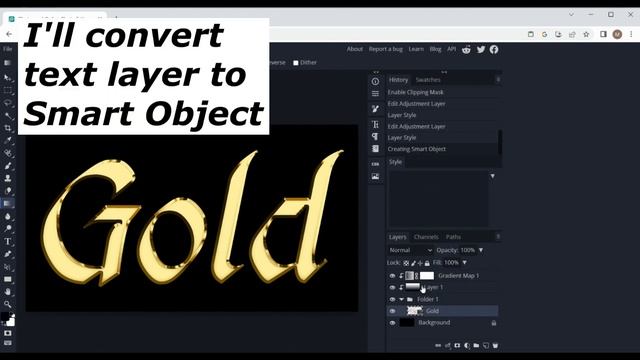
Task: Select the Rectangle shape tool
Action: [x=7, y=280]
